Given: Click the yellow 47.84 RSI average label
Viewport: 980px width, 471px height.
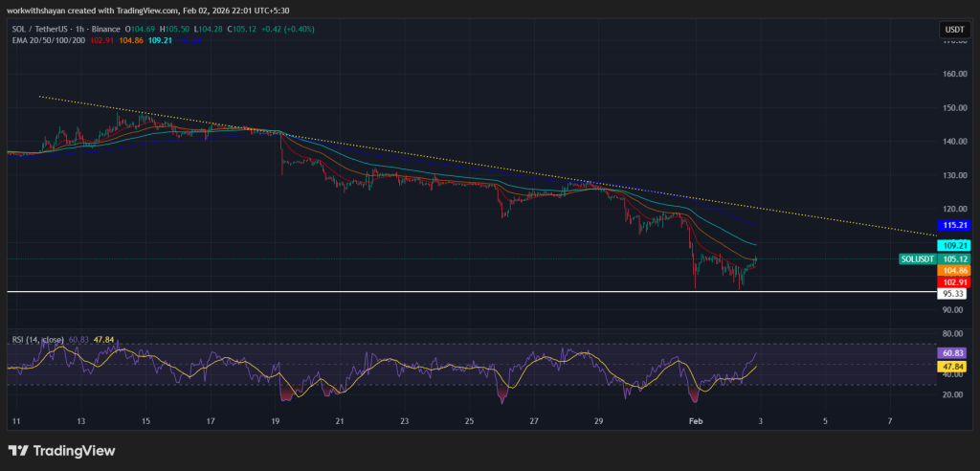Looking at the screenshot, I should pyautogui.click(x=956, y=366).
